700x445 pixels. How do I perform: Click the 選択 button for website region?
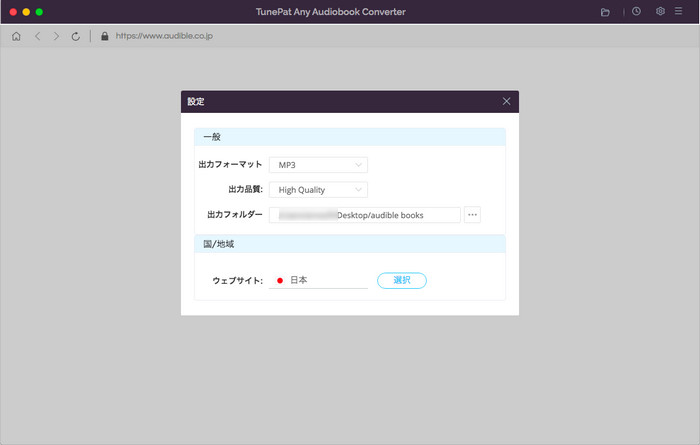click(x=402, y=280)
